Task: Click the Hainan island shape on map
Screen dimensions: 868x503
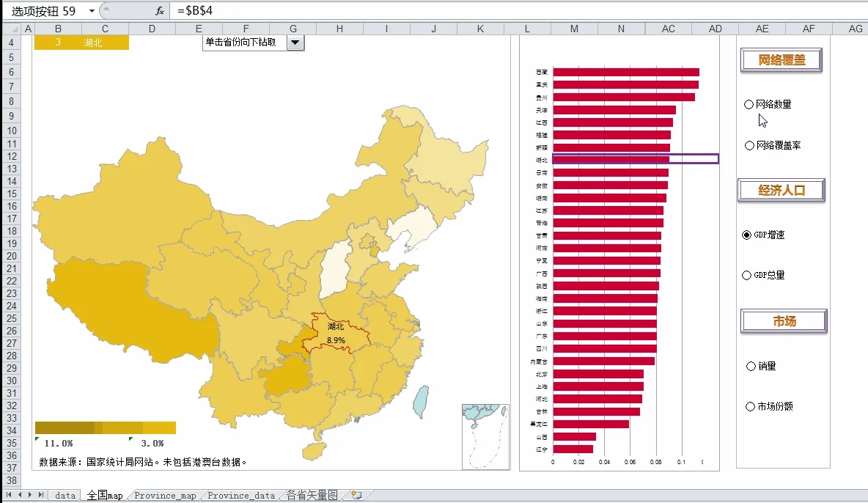Action: click(x=314, y=451)
